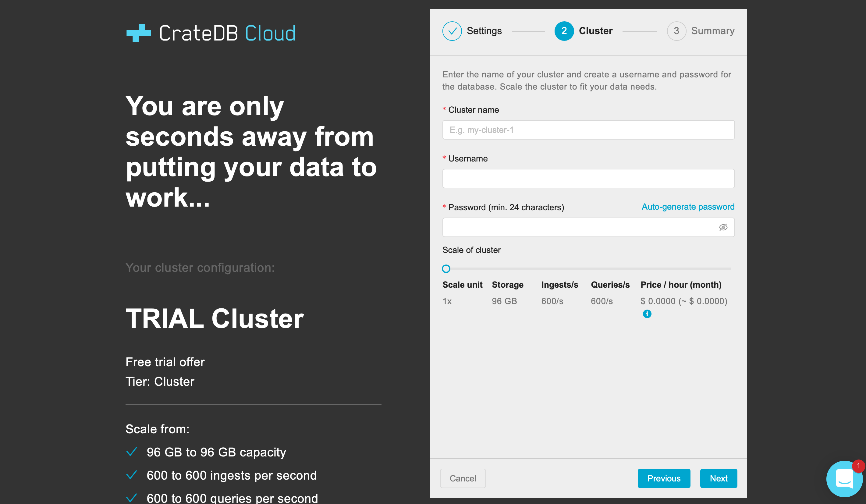Toggle password visibility eye icon
This screenshot has height=504, width=866.
tap(723, 227)
